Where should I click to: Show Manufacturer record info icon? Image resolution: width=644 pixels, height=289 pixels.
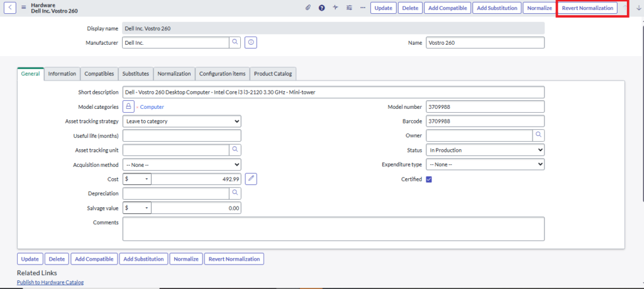(251, 42)
